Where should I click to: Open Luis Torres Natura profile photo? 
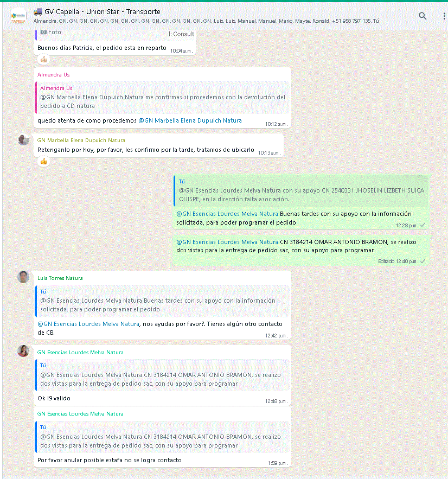point(23,277)
